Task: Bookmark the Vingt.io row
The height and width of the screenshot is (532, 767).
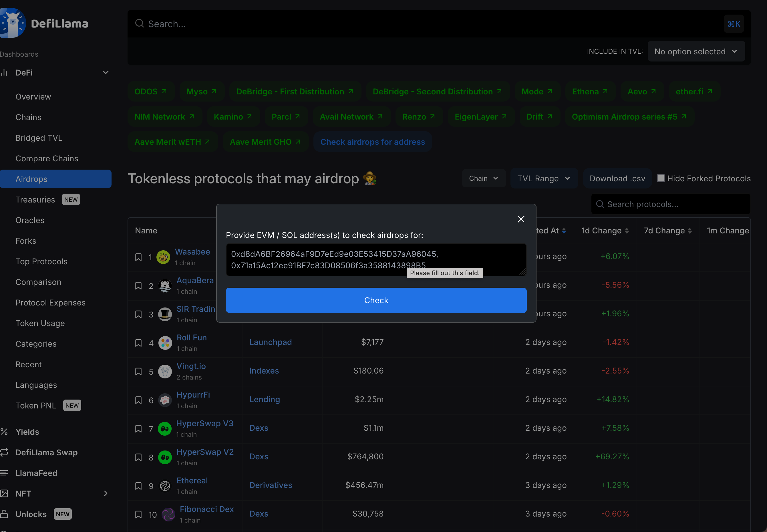Action: pyautogui.click(x=138, y=372)
